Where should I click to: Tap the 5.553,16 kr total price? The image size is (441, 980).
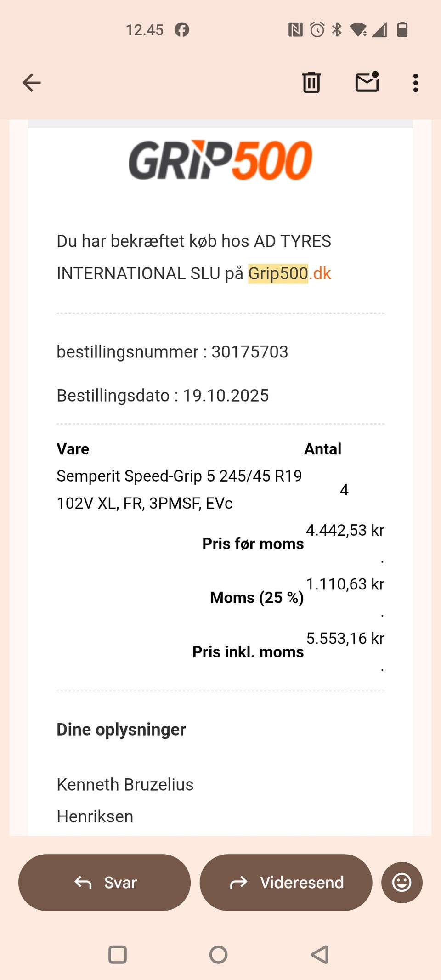345,638
